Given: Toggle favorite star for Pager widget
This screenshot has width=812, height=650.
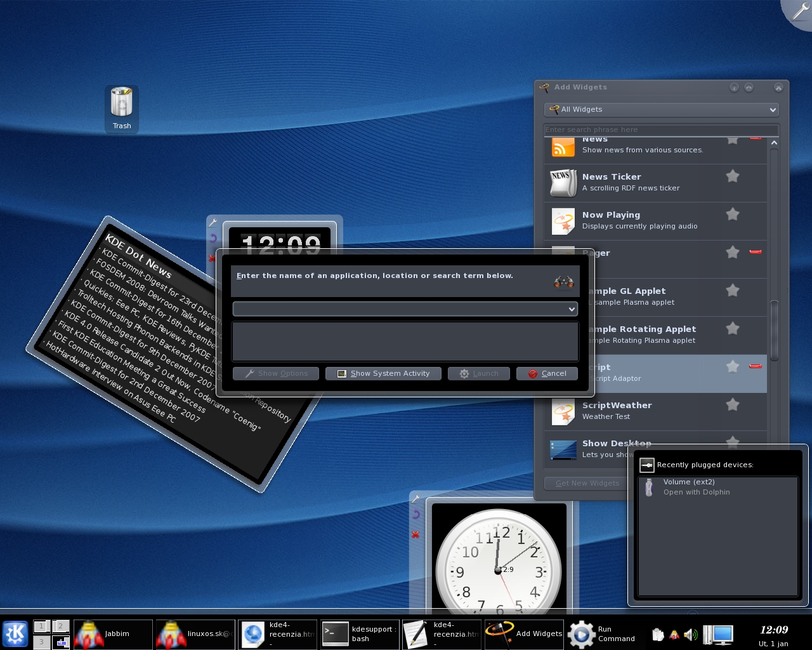Looking at the screenshot, I should (x=733, y=252).
